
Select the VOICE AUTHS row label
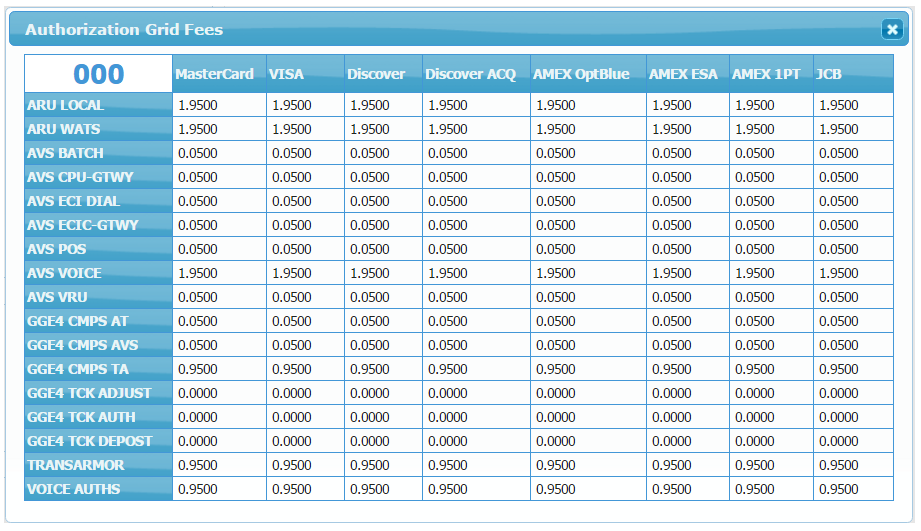[x=99, y=489]
